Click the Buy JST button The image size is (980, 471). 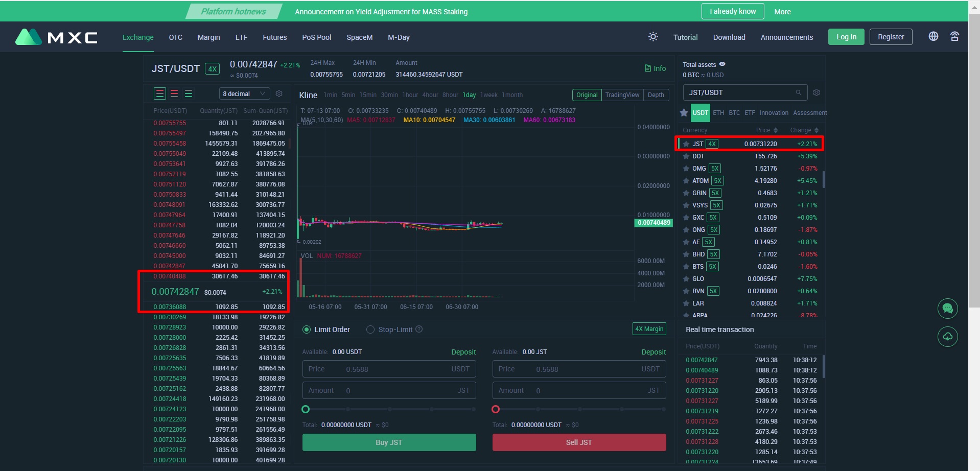click(389, 442)
